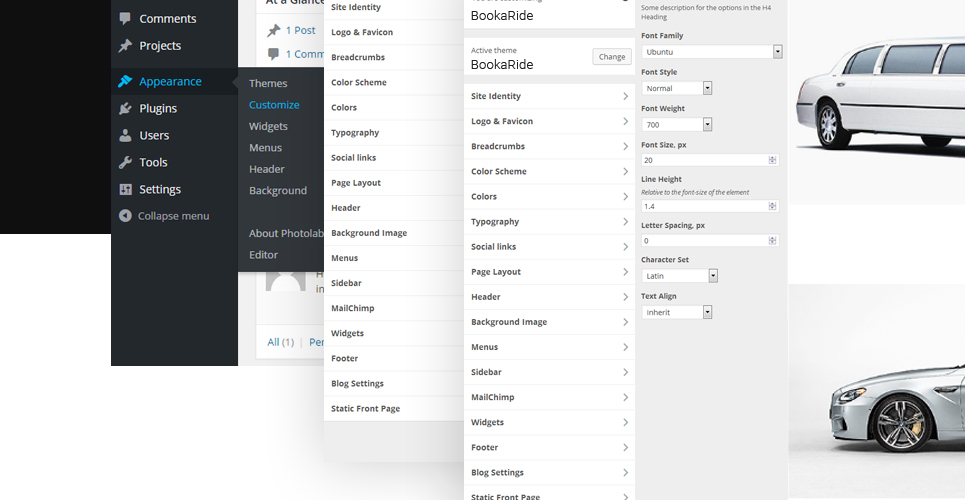
Task: Click the pin icon beside 1 Post
Action: 273,30
